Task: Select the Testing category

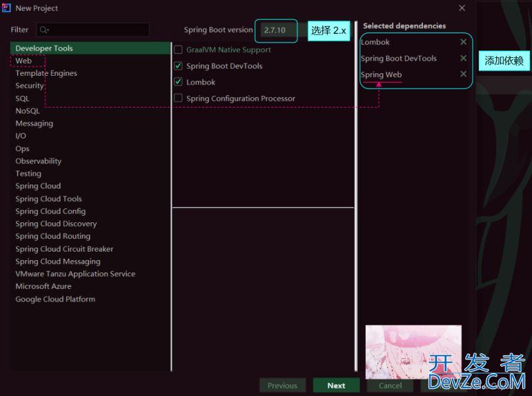Action: coord(90,174)
